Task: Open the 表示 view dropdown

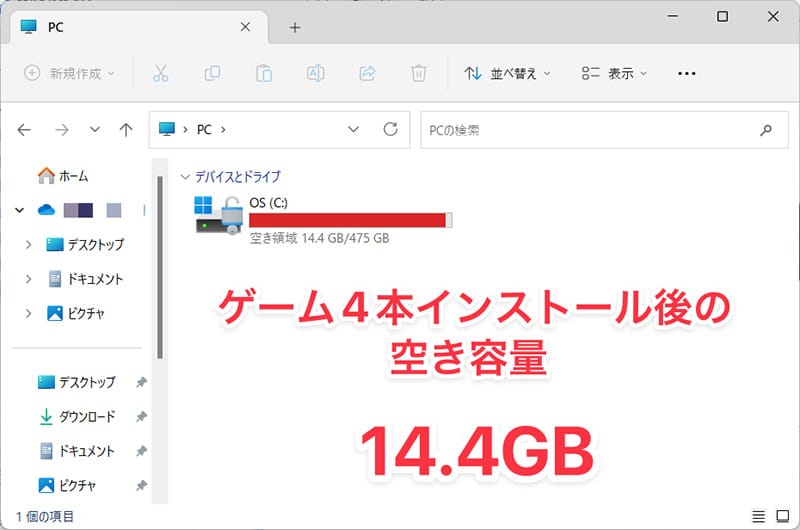Action: point(614,73)
